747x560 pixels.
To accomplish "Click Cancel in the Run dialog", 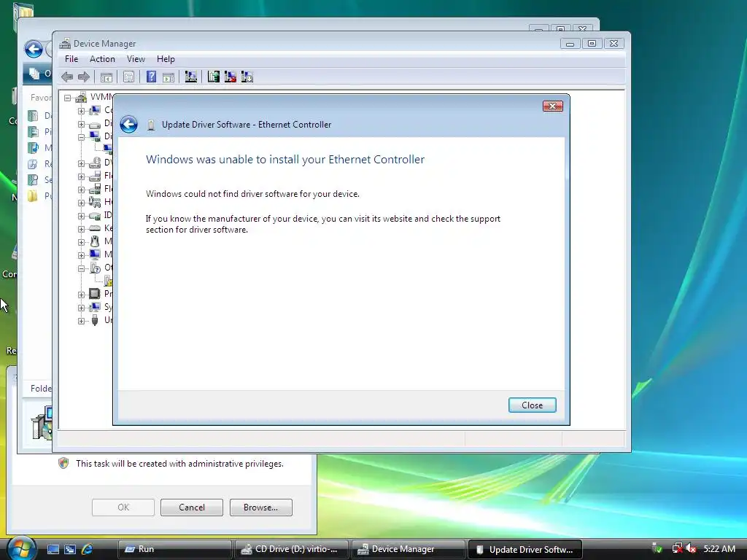I will click(x=192, y=507).
